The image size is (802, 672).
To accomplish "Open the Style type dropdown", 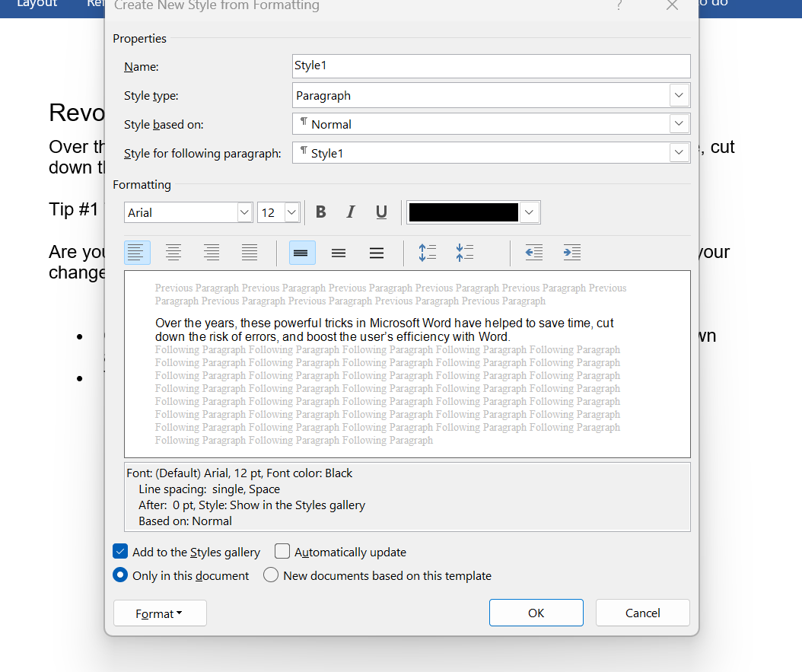I will [679, 95].
